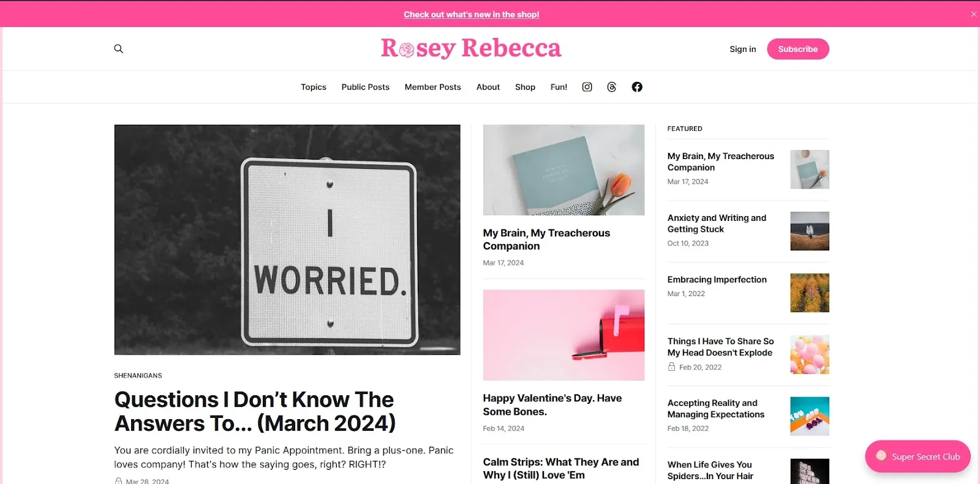Open 'Anxiety and Writing and Getting Stuck'
This screenshot has width=980, height=484.
click(717, 223)
